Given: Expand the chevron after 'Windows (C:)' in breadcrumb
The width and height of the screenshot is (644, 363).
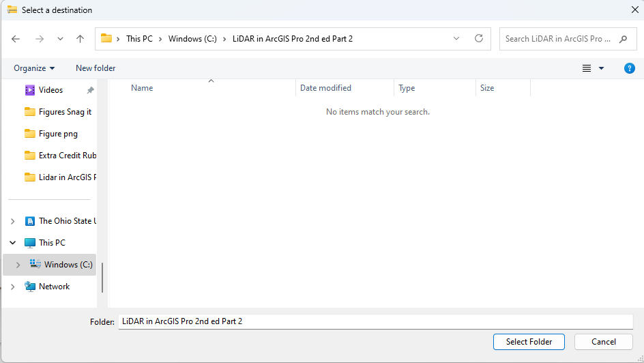Looking at the screenshot, I should click(224, 39).
